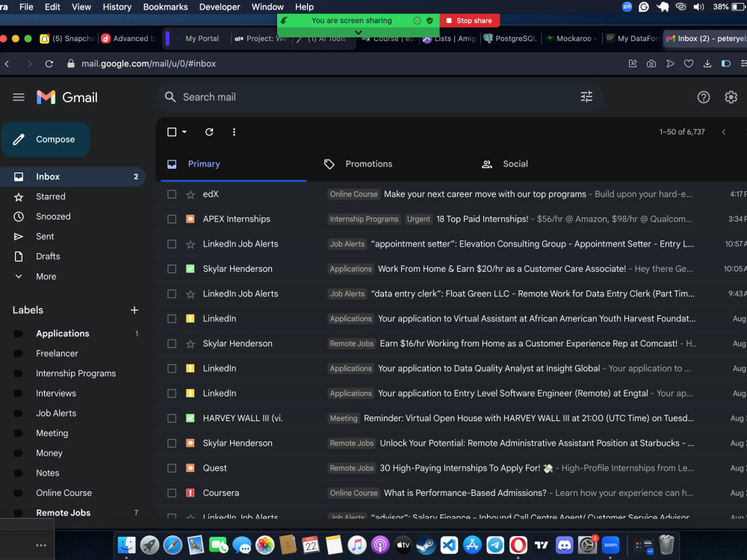
Task: Expand the More item in sidebar
Action: click(46, 276)
